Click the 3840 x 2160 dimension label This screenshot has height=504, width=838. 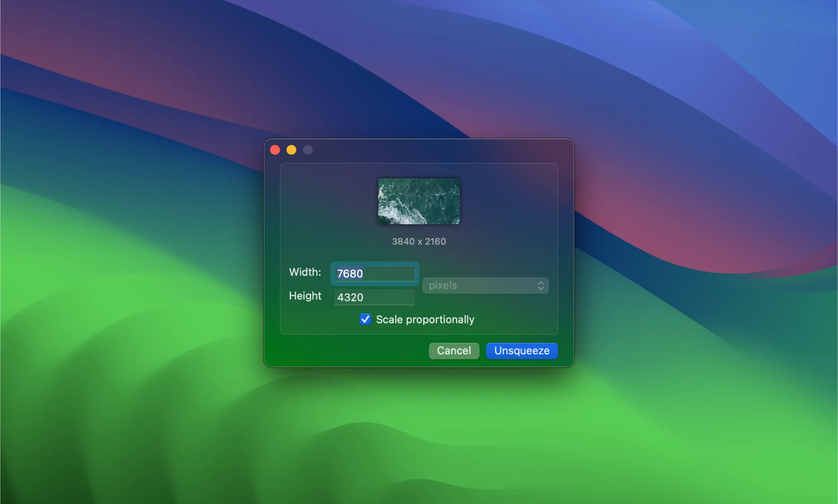pos(419,241)
